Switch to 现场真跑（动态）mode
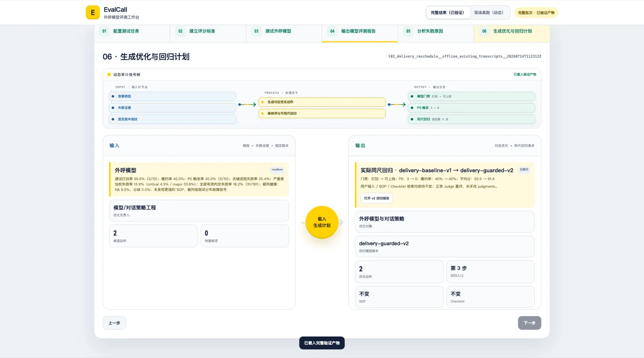The height and width of the screenshot is (358, 644). click(x=489, y=12)
